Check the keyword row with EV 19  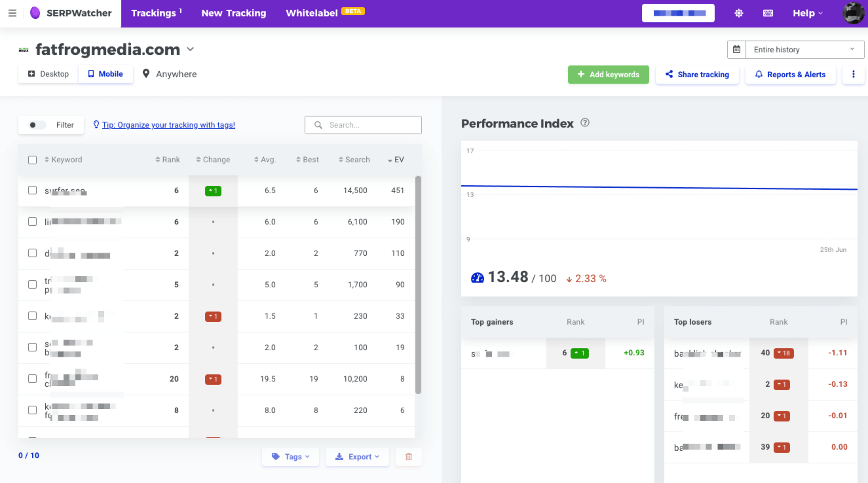33,348
